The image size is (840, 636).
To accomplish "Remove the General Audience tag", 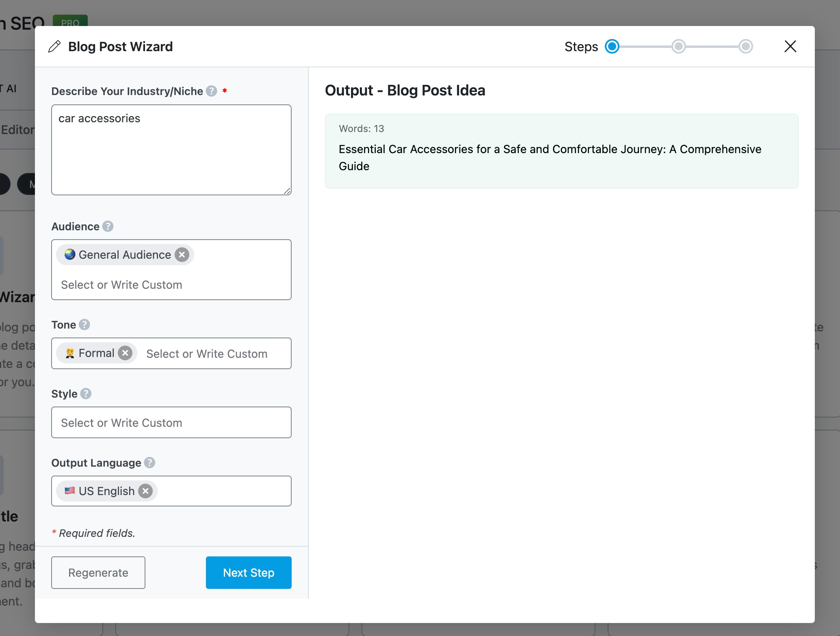I will (x=182, y=255).
